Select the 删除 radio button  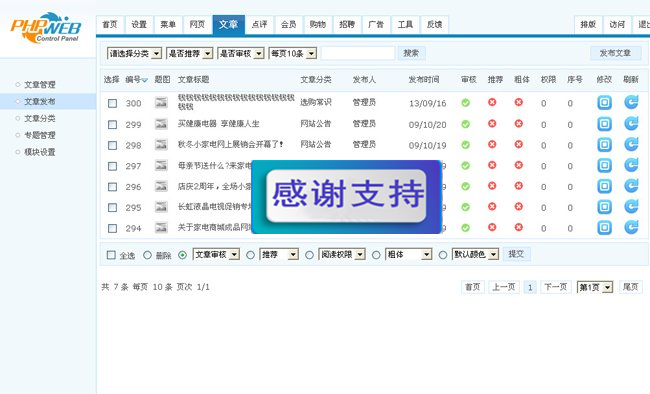[147, 255]
